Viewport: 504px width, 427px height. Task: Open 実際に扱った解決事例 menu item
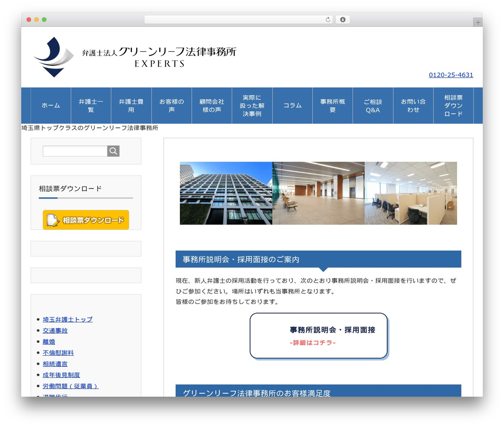pos(252,106)
